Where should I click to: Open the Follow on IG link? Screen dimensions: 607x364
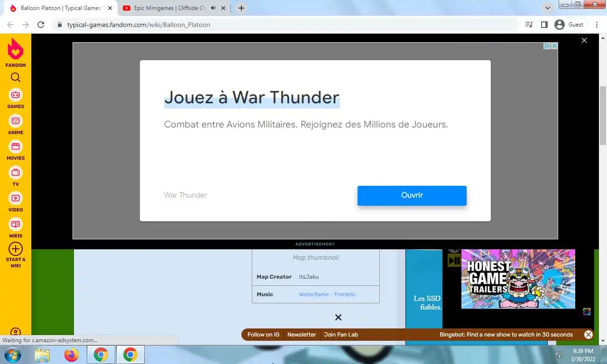tap(263, 335)
